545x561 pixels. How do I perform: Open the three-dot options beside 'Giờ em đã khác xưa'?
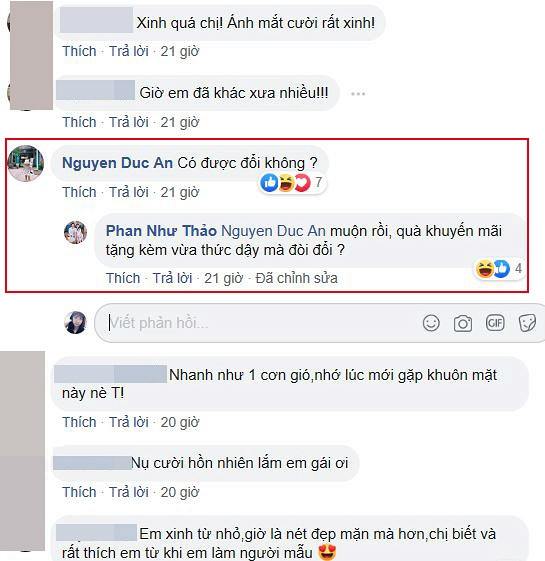click(358, 94)
